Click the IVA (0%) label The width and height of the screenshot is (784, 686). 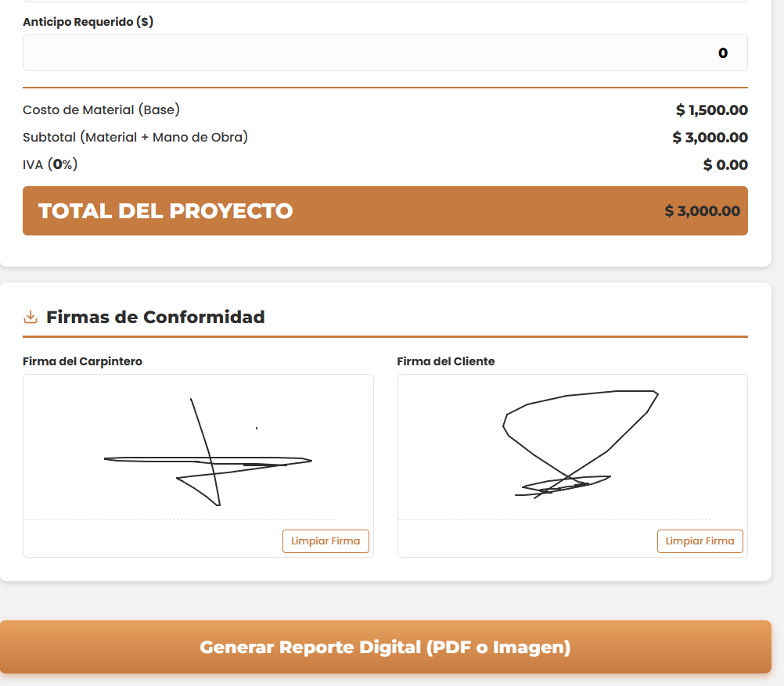[x=50, y=164]
